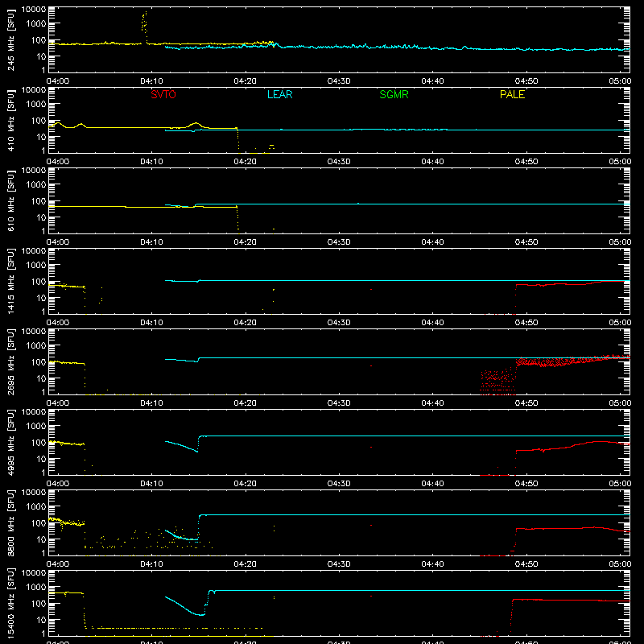Click the 04:00 tick under the 610 MHz panel
The image size is (644, 644).
tap(58, 242)
